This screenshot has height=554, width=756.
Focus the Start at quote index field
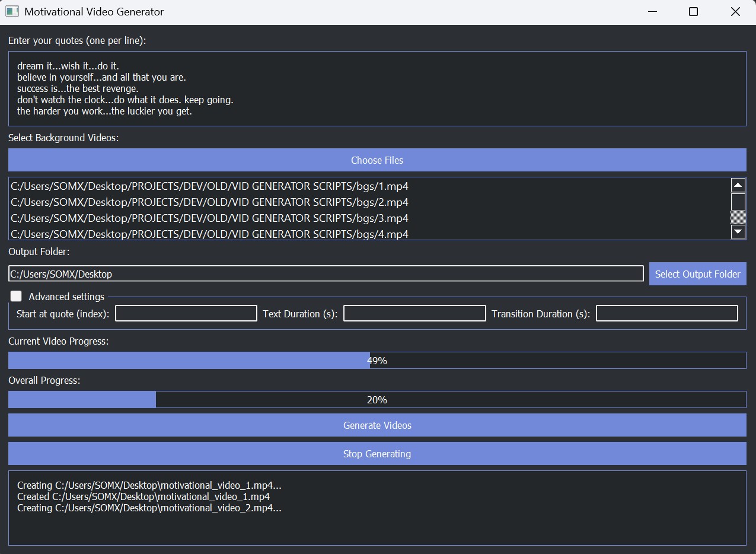(186, 313)
